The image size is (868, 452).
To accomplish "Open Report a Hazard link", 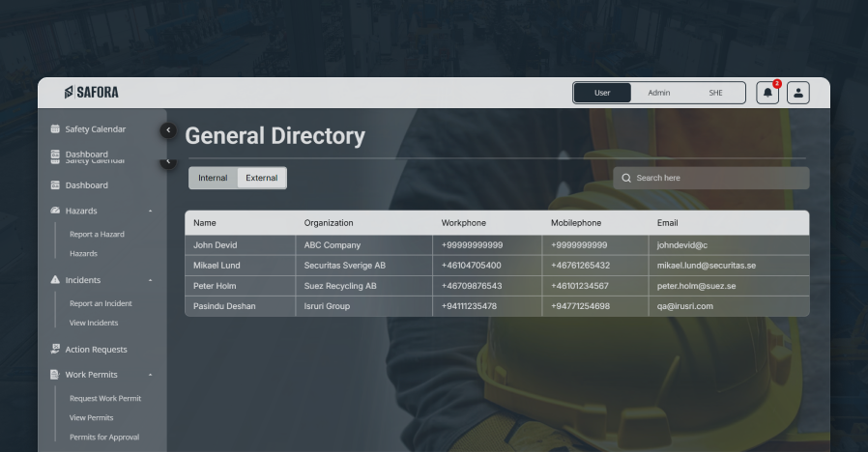I will click(97, 235).
